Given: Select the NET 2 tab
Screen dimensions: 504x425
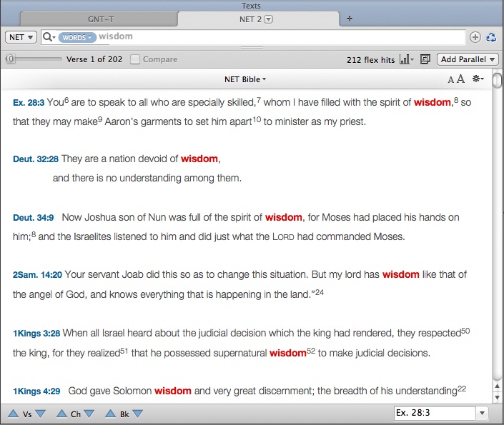Looking at the screenshot, I should pyautogui.click(x=256, y=19).
